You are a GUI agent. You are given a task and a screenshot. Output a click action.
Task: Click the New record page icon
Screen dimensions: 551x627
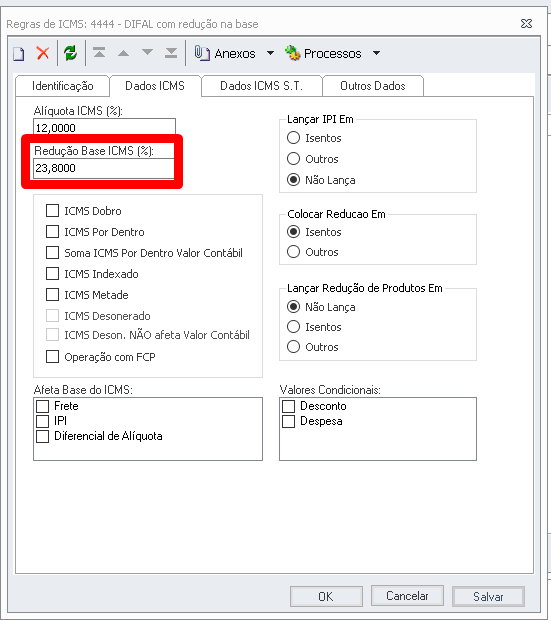coord(19,54)
